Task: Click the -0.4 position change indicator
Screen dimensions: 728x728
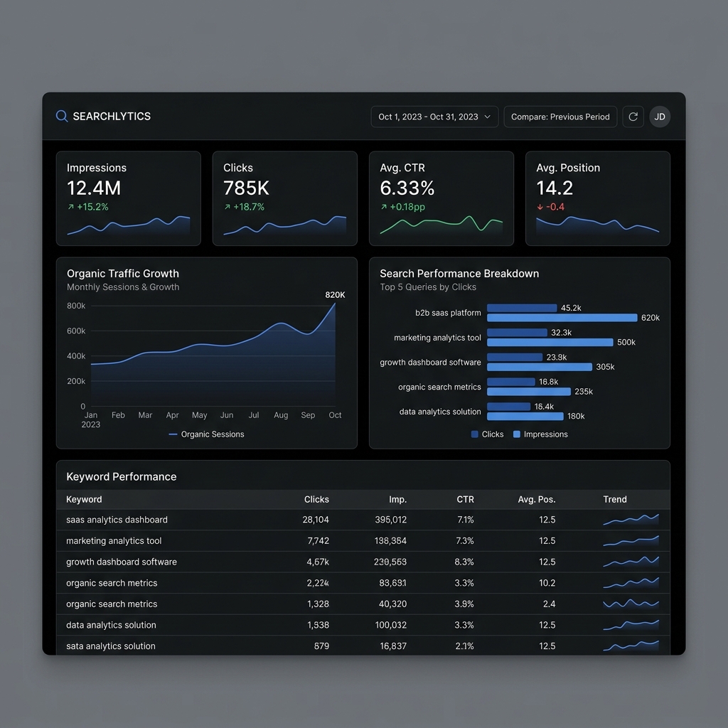Action: pyautogui.click(x=551, y=207)
